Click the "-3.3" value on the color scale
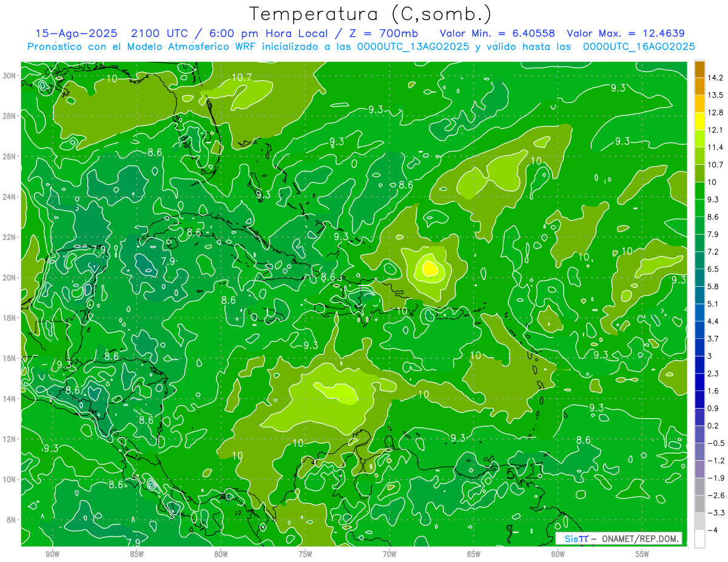Viewport: 728px width, 562px height. click(715, 513)
